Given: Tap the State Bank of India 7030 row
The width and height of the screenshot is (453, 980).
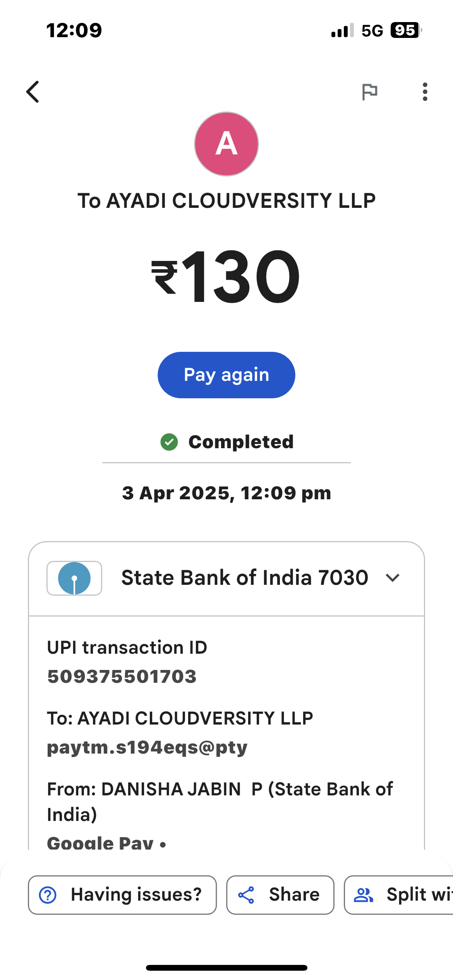Looking at the screenshot, I should pyautogui.click(x=244, y=578).
